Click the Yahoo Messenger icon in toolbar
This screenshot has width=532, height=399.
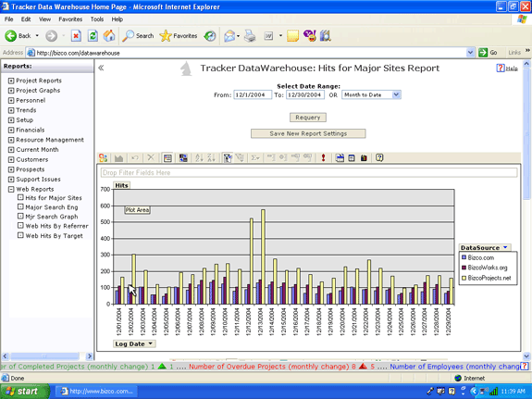pos(310,35)
